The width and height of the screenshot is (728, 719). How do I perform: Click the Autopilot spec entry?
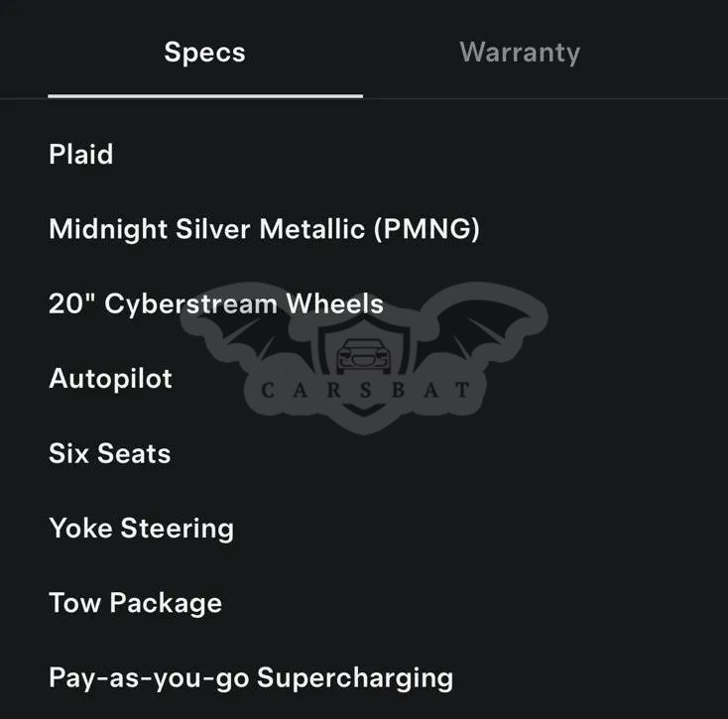110,378
